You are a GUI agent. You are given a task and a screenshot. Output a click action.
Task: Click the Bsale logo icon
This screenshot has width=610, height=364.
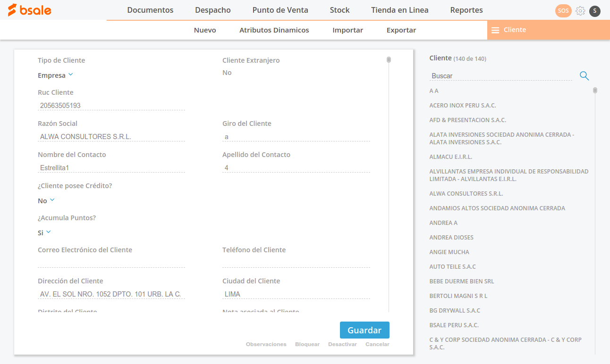(x=12, y=10)
